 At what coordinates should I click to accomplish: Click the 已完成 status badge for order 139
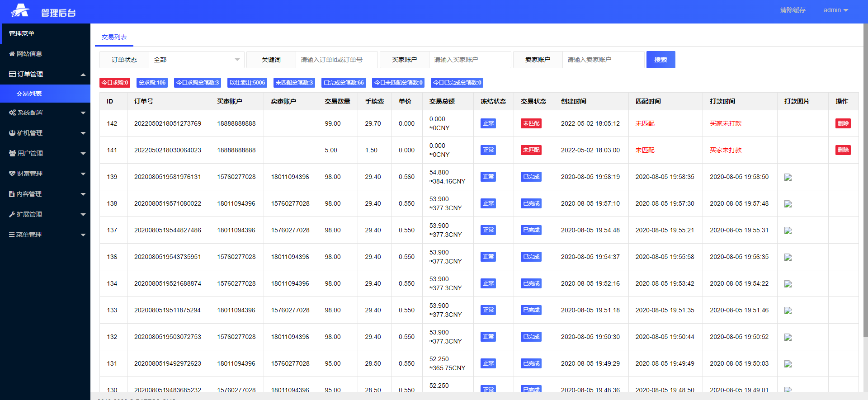point(531,177)
